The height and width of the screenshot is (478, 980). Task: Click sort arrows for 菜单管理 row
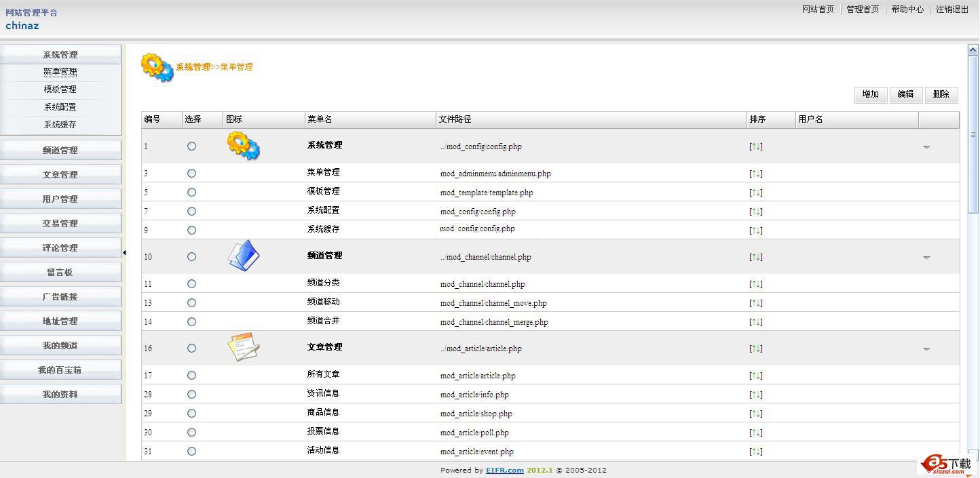tap(755, 174)
